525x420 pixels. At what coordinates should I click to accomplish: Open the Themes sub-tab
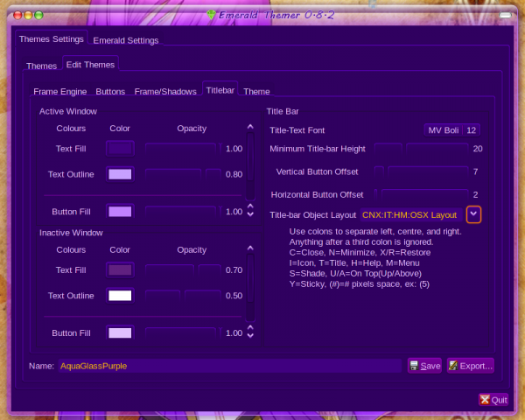pyautogui.click(x=41, y=66)
